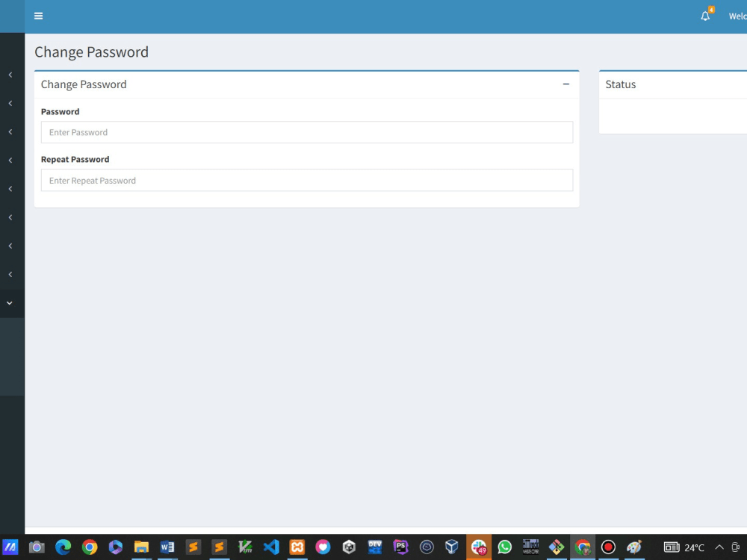The width and height of the screenshot is (747, 560).
Task: Toggle the sidebar with the hamburger icon
Action: pos(39,16)
